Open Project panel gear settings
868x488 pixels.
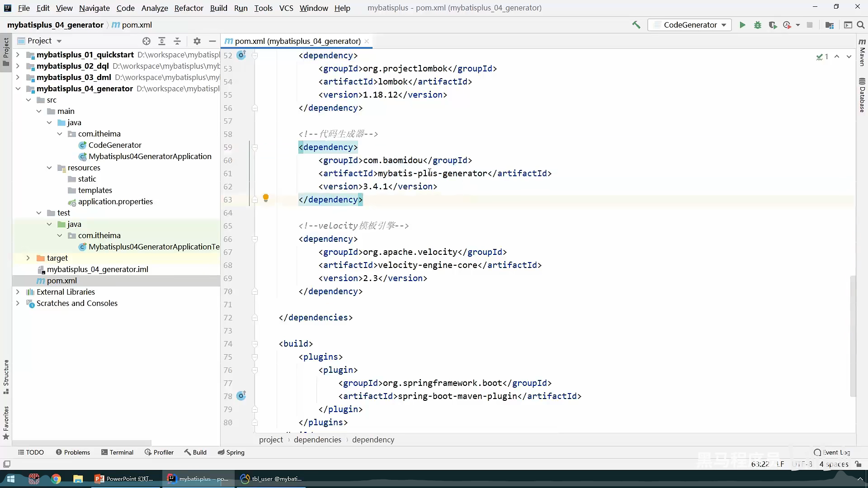tap(197, 41)
